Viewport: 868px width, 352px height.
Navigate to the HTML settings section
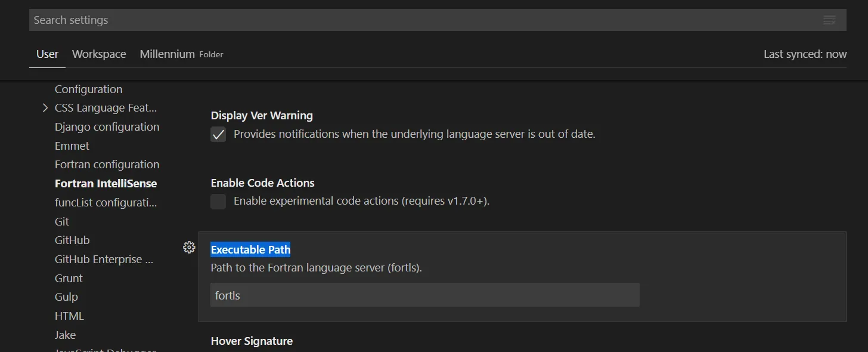(x=69, y=316)
